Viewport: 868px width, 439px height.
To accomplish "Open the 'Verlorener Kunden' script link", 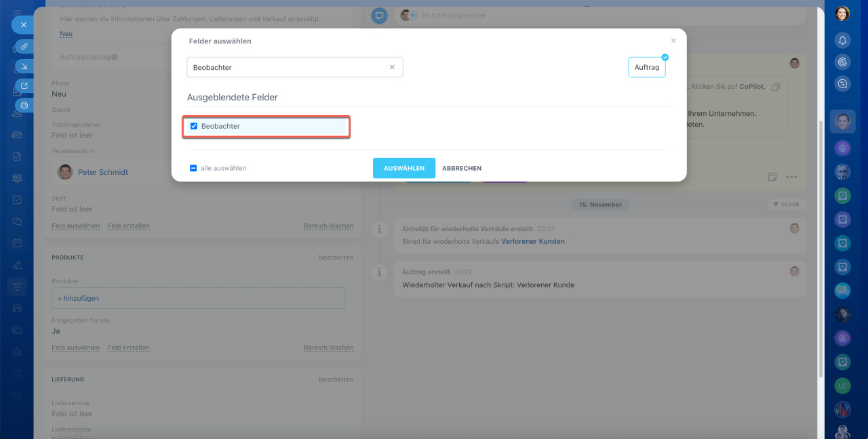I will (533, 241).
